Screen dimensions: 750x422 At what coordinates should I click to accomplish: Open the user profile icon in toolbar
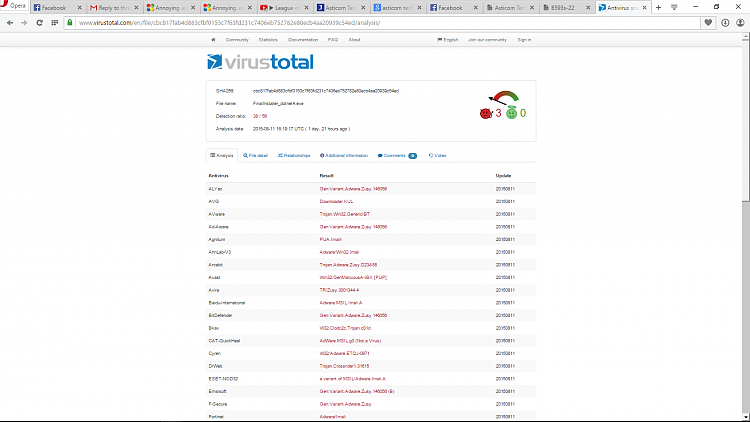[x=740, y=22]
